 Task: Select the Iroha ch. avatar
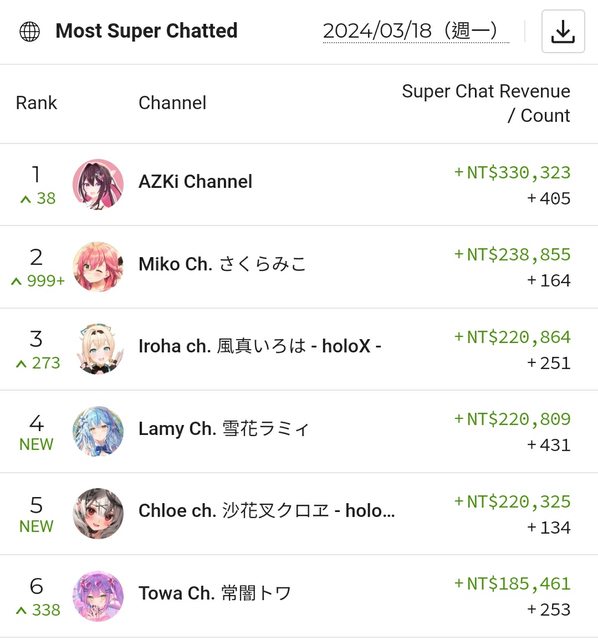[98, 349]
